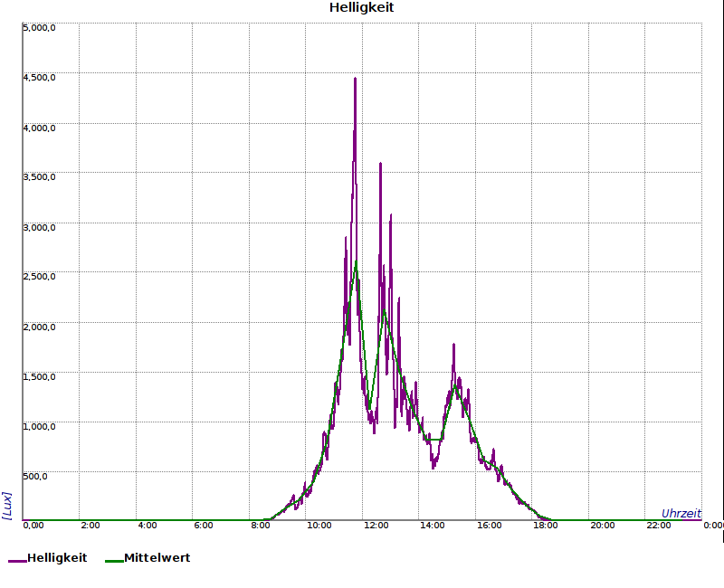Click the Helligkeit chart title

tap(361, 8)
